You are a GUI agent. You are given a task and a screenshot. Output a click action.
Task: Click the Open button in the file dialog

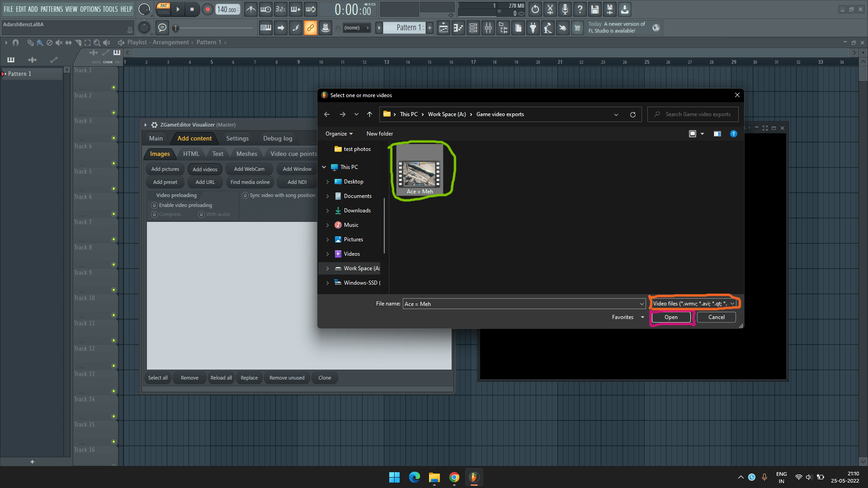tap(670, 317)
